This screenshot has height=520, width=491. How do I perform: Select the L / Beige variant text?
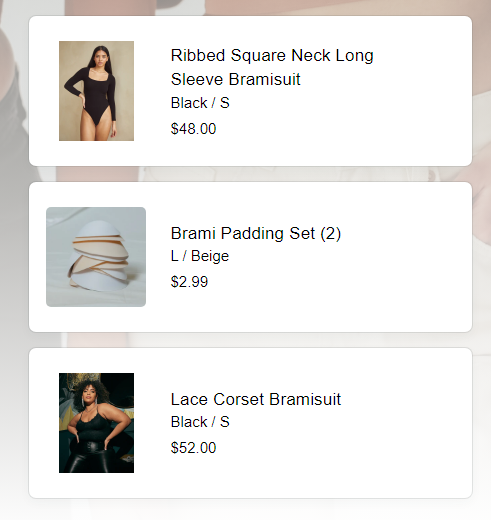[x=200, y=256]
